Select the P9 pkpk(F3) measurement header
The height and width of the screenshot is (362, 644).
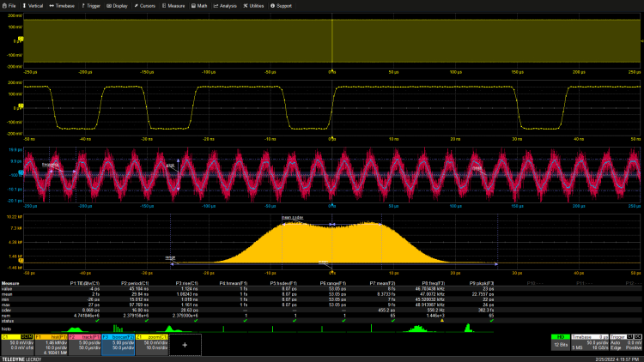click(x=482, y=283)
